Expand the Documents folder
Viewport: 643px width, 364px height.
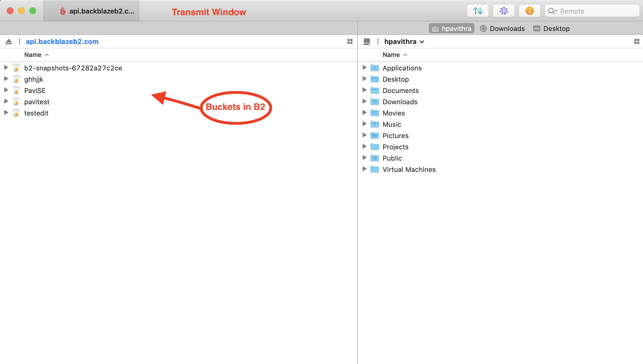click(364, 90)
